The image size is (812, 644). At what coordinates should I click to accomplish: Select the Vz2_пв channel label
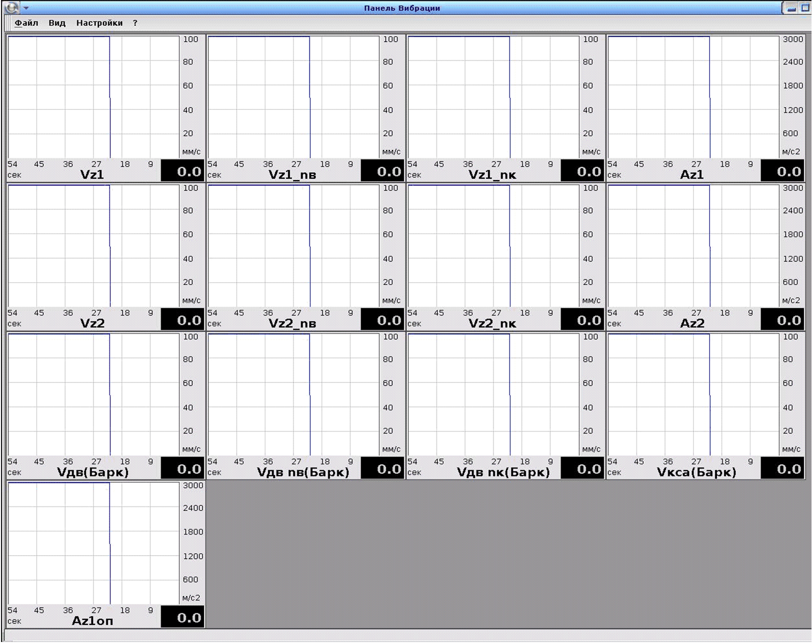point(292,323)
